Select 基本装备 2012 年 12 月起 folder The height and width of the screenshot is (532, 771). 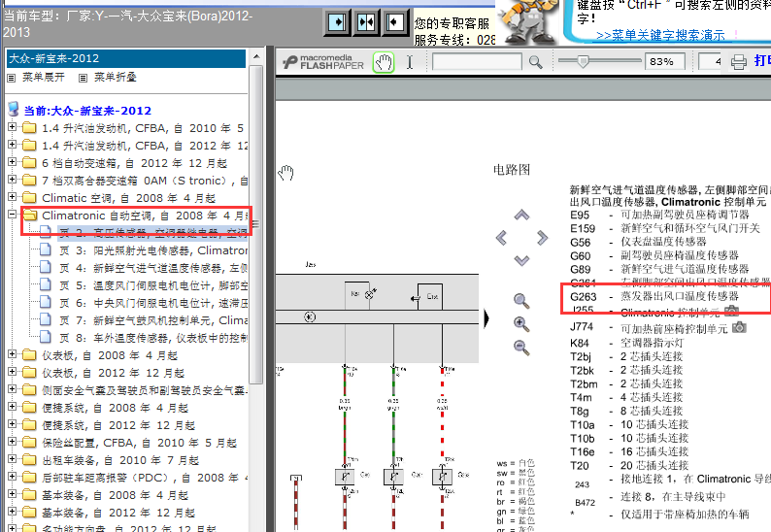(118, 513)
